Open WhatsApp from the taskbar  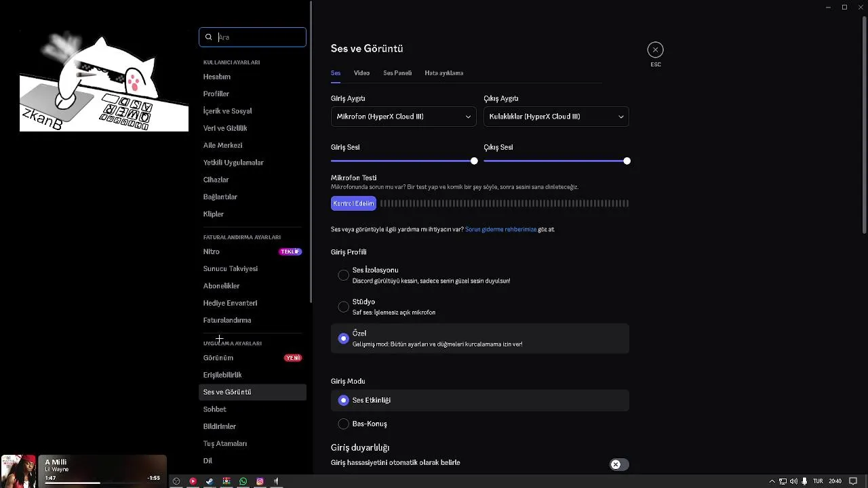coord(243,481)
